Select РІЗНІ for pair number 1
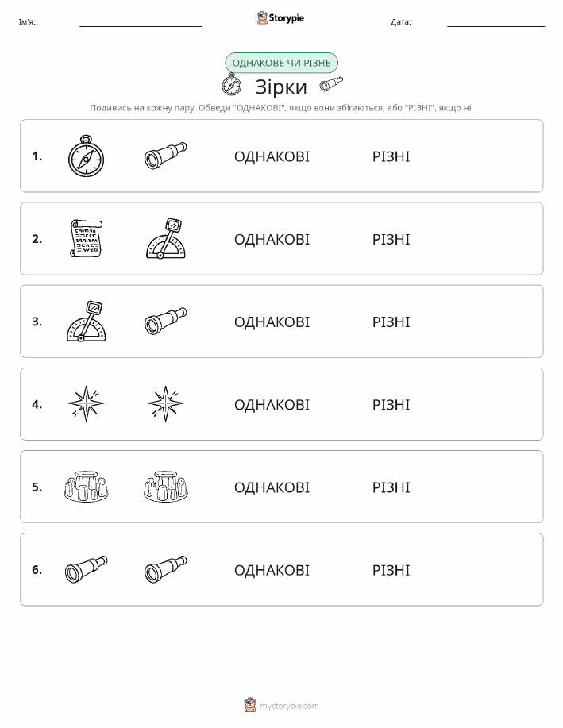The image size is (563, 728). tap(391, 156)
